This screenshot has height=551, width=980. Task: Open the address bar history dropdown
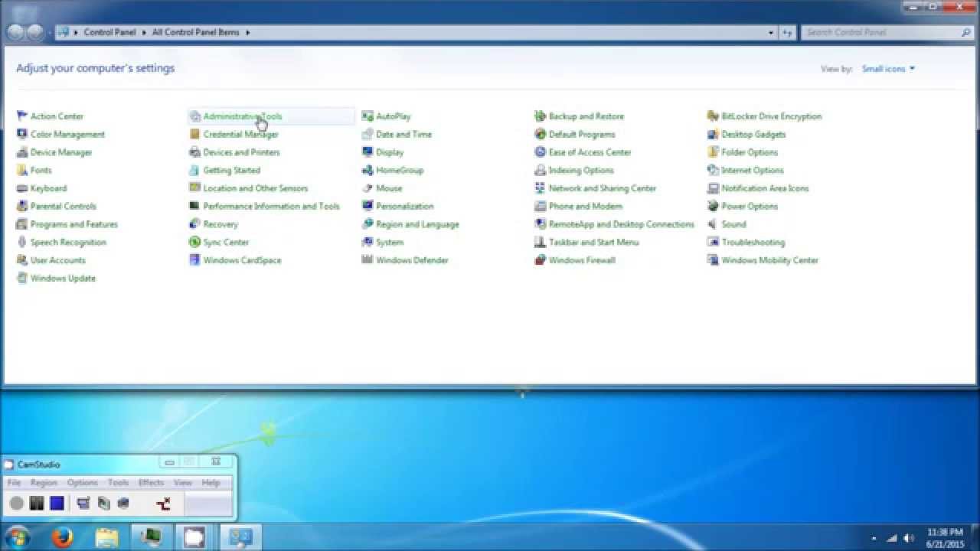click(x=771, y=32)
